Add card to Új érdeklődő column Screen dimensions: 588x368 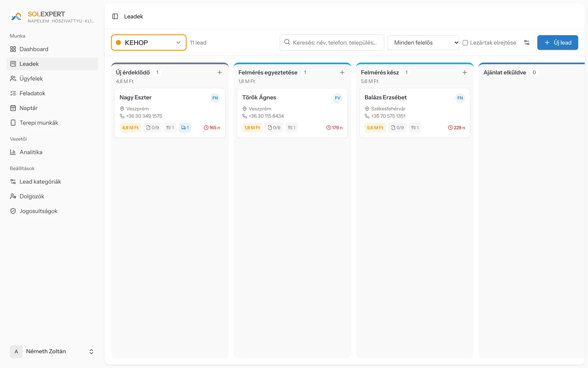220,72
